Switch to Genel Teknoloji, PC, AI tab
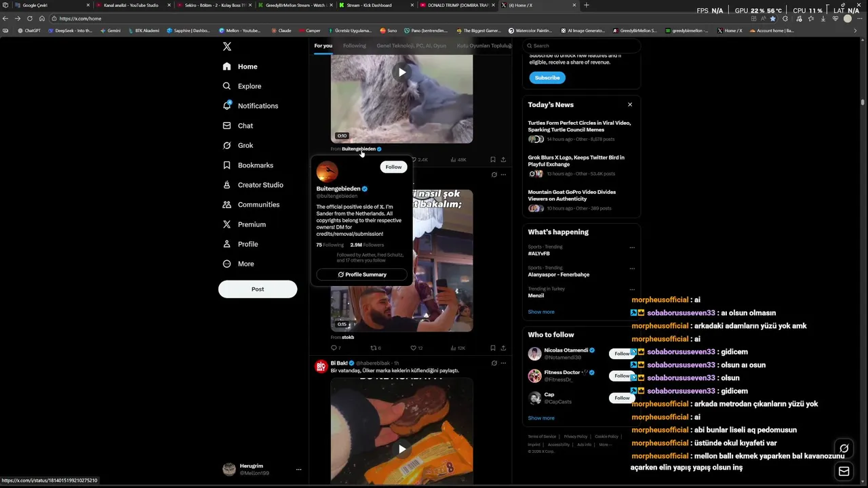This screenshot has height=488, width=868. pyautogui.click(x=412, y=45)
